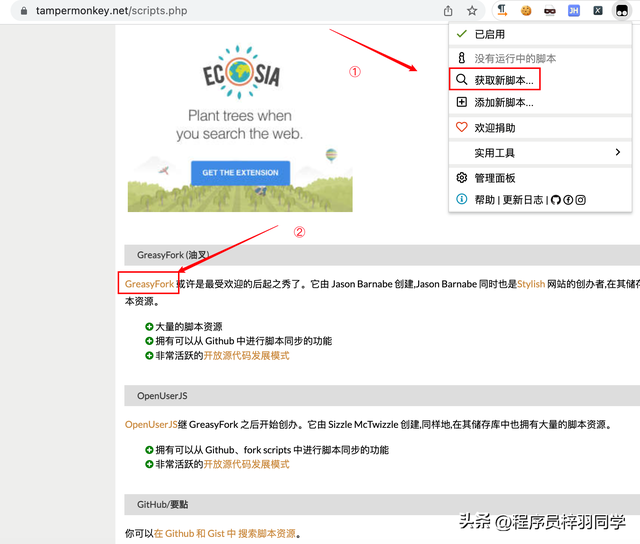Click the plus box icon next to 添加新脚本
The height and width of the screenshot is (544, 640).
point(461,102)
